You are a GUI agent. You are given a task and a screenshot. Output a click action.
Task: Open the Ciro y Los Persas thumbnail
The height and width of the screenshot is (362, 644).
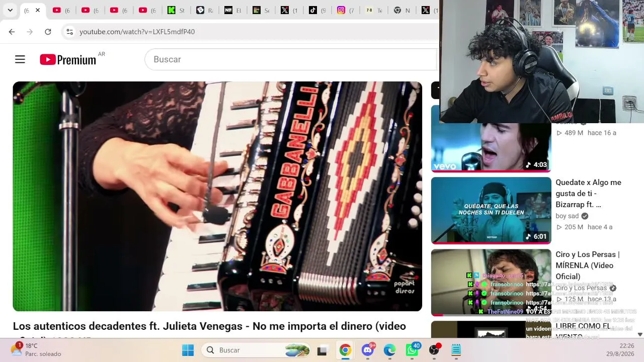(x=491, y=283)
